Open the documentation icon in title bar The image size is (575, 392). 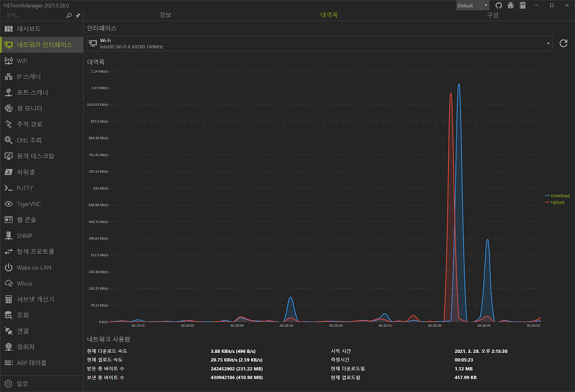(523, 5)
